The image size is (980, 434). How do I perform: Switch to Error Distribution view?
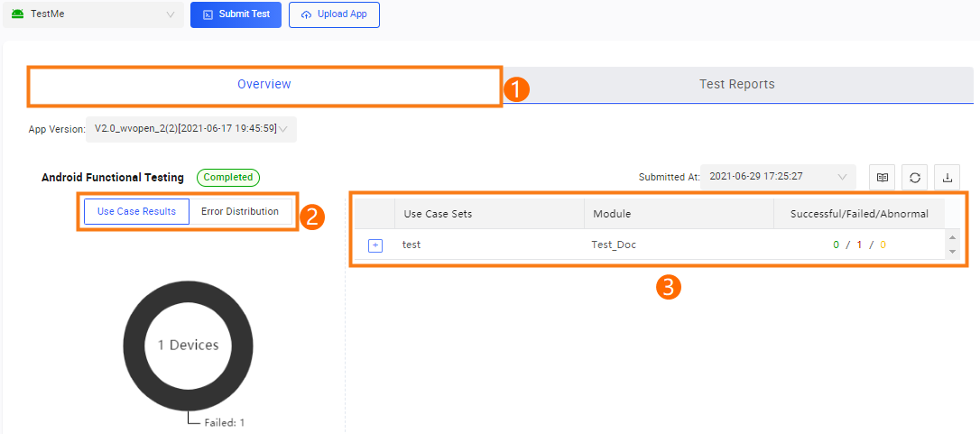tap(240, 211)
